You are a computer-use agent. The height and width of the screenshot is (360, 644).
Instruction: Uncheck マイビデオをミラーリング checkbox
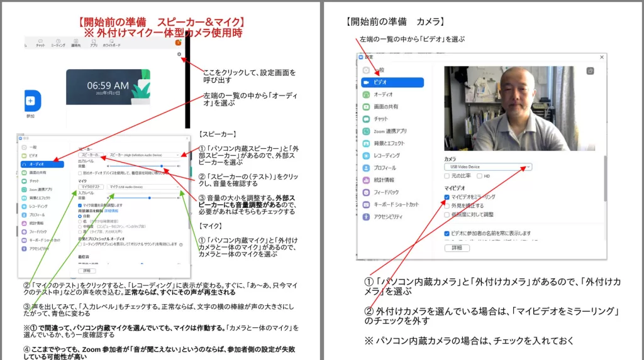[447, 197]
